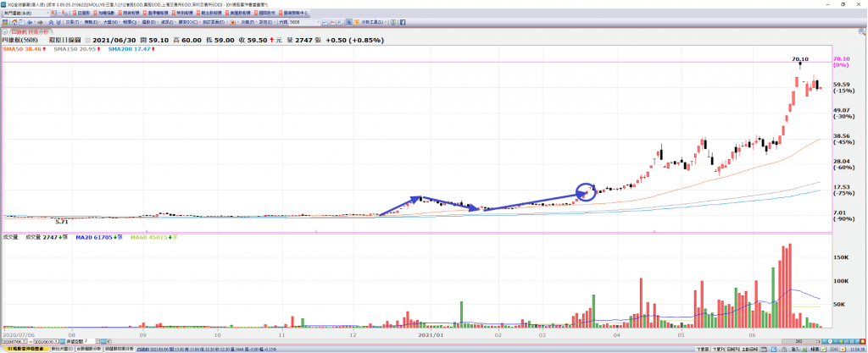Click the clock icon below chart
Screen dimensions: 868x353
830,341
